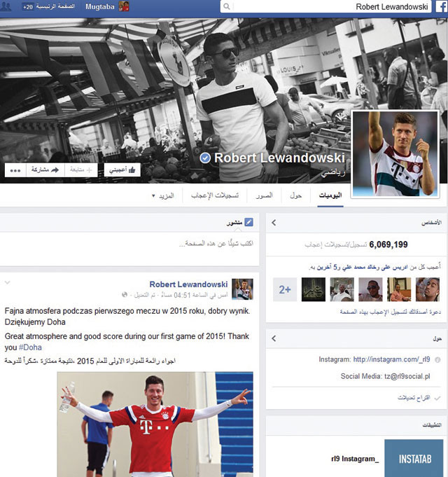Switch to the Likes tab
Image resolution: width=448 pixels, height=477 pixels.
[215, 195]
